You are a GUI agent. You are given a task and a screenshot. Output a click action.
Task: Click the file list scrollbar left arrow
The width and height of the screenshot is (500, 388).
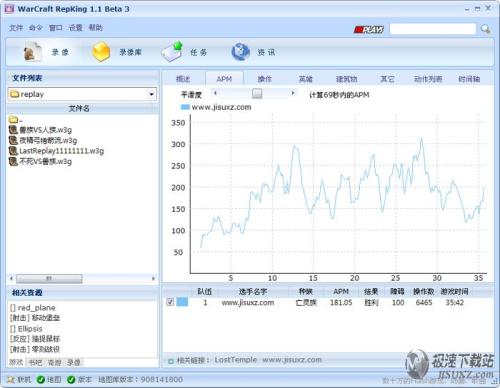tap(11, 278)
